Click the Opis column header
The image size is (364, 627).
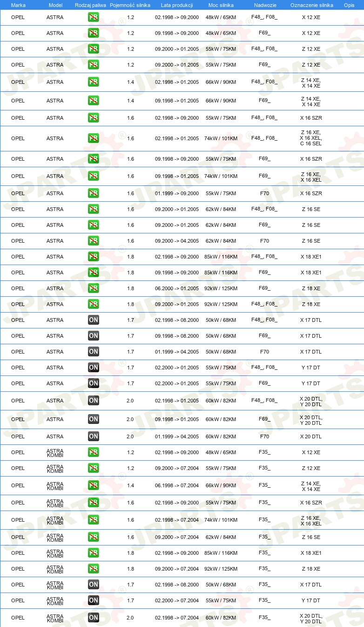click(349, 5)
